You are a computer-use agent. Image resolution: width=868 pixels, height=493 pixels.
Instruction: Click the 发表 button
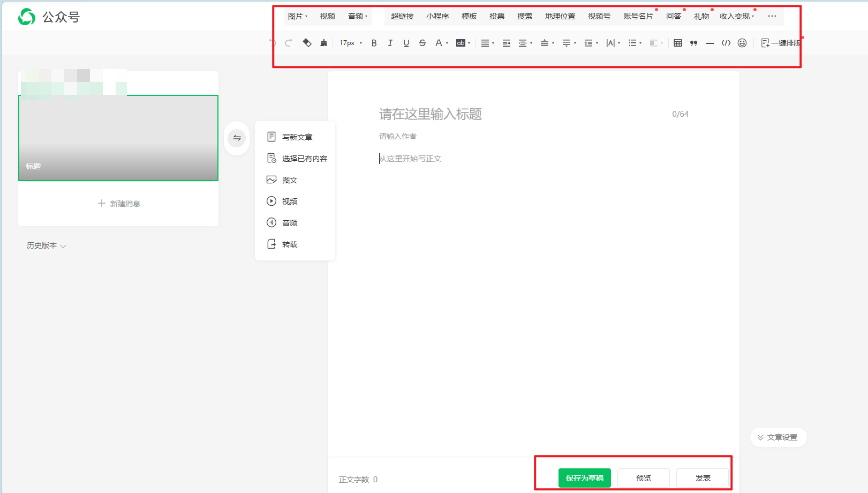coord(703,477)
